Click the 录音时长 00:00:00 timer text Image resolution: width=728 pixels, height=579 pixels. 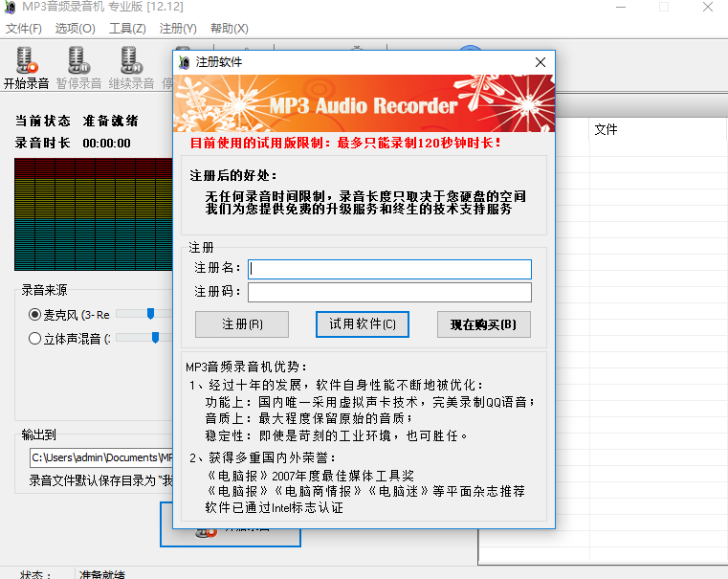pos(73,143)
